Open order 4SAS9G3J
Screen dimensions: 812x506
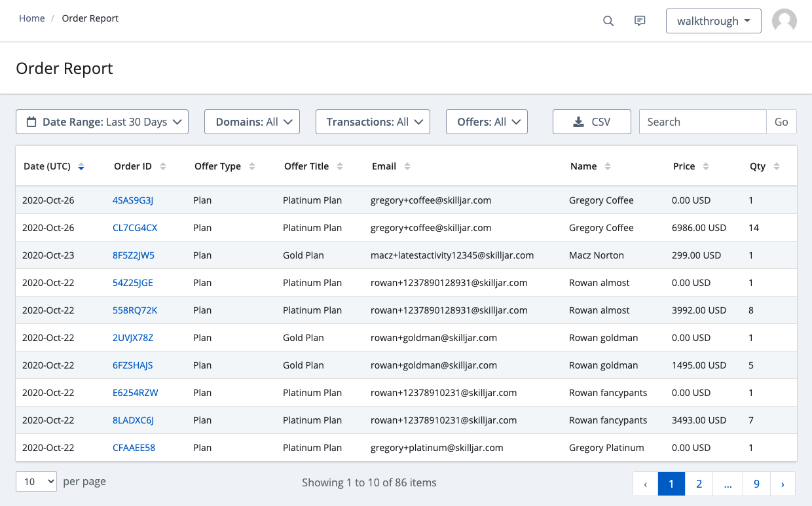[133, 200]
